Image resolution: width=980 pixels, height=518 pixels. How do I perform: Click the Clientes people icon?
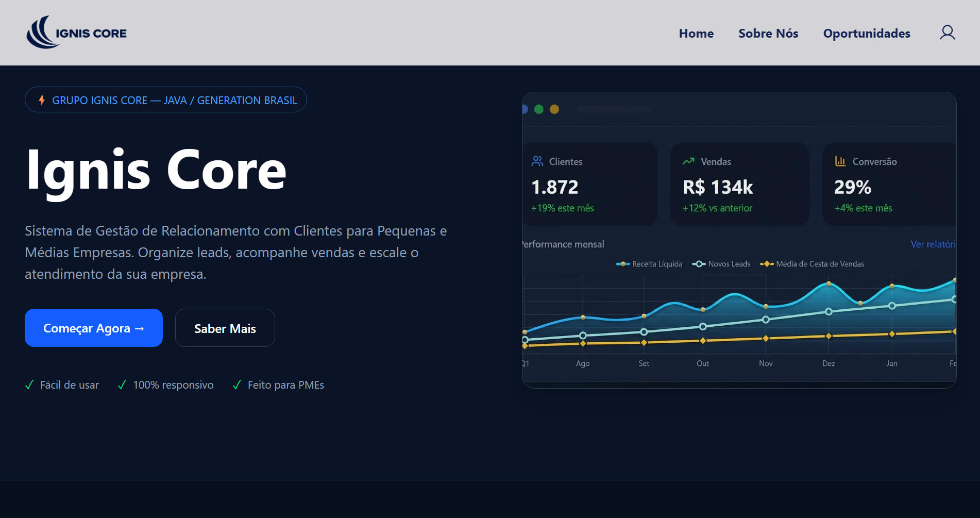tap(537, 161)
